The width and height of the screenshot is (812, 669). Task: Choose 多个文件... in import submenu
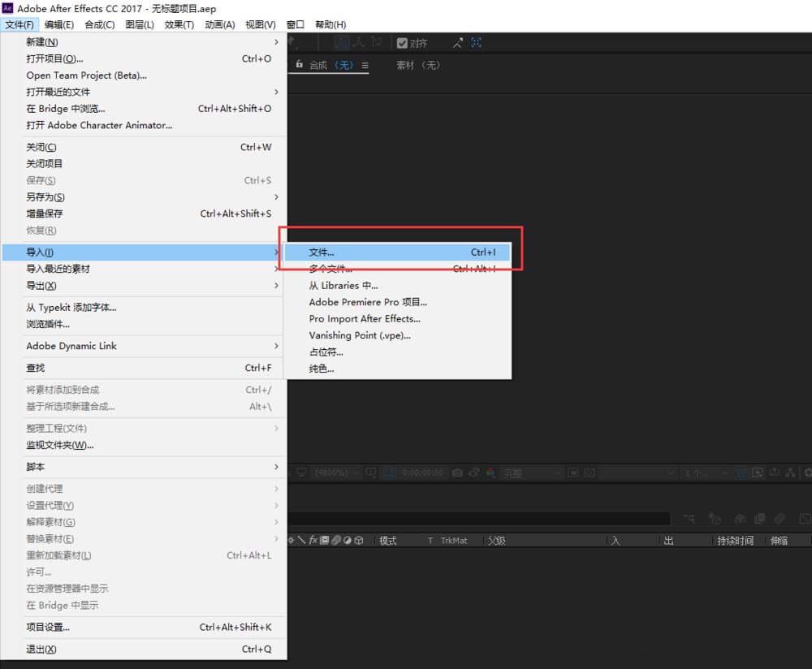pyautogui.click(x=397, y=269)
